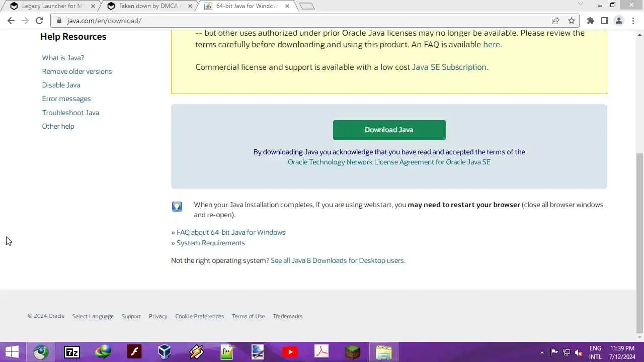Open the System Requirements link
The image size is (644, 362).
tap(211, 243)
